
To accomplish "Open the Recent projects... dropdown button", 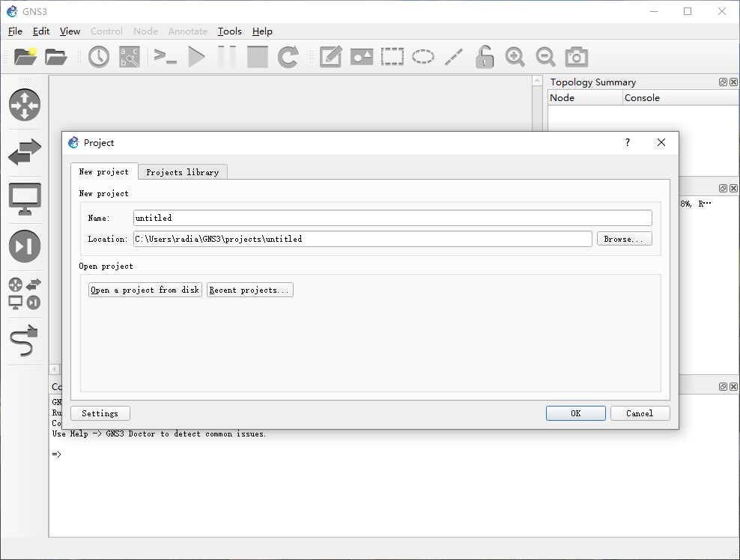I will [x=250, y=290].
